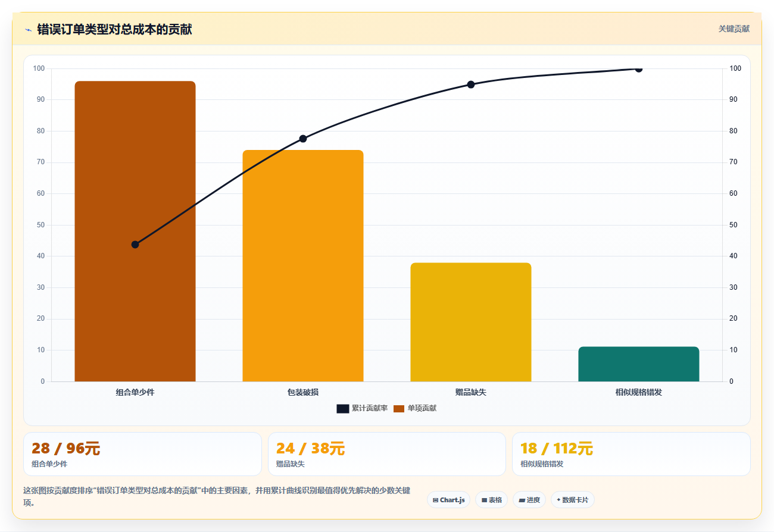Select the teal 相似规格错发 bar
Viewport: 774px width, 532px height.
click(x=639, y=364)
